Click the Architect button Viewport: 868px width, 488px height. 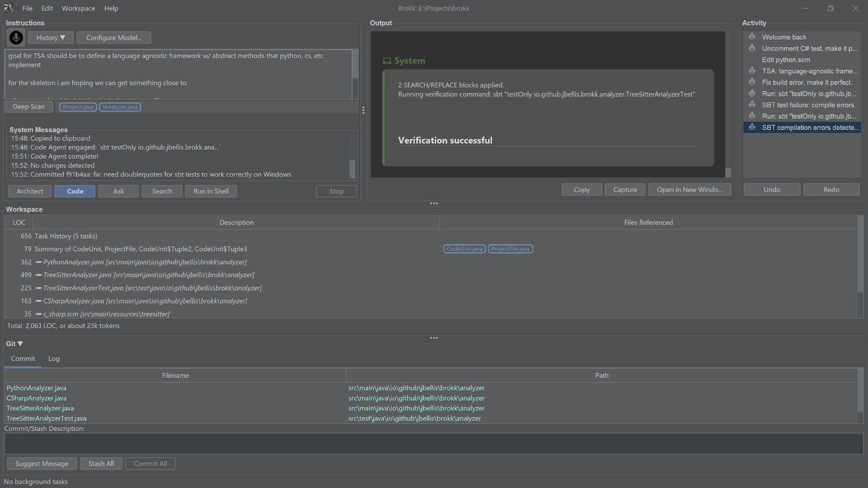click(x=30, y=191)
